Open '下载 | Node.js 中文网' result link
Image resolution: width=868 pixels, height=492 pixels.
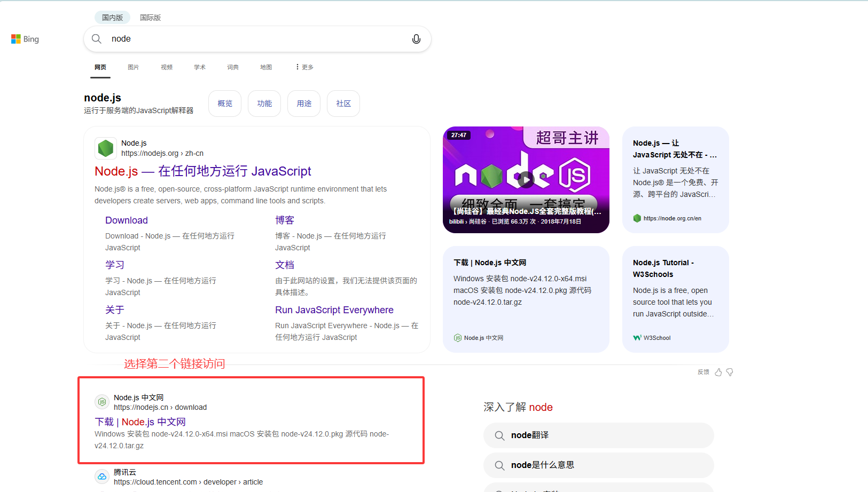coord(140,422)
